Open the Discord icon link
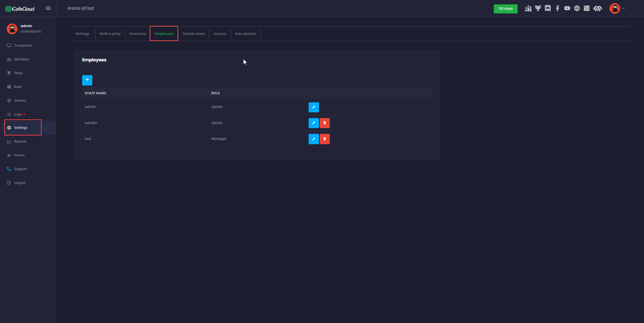 548,8
